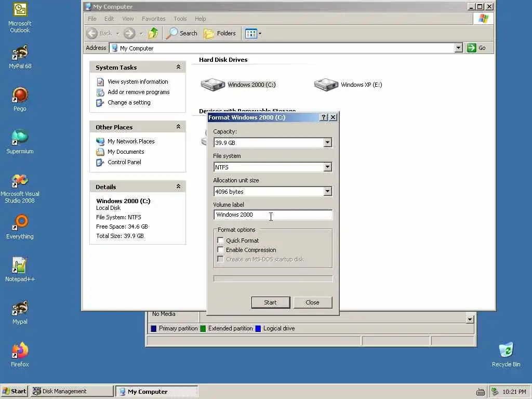Collapse the Details panel
Image resolution: width=532 pixels, height=399 pixels.
tap(178, 187)
